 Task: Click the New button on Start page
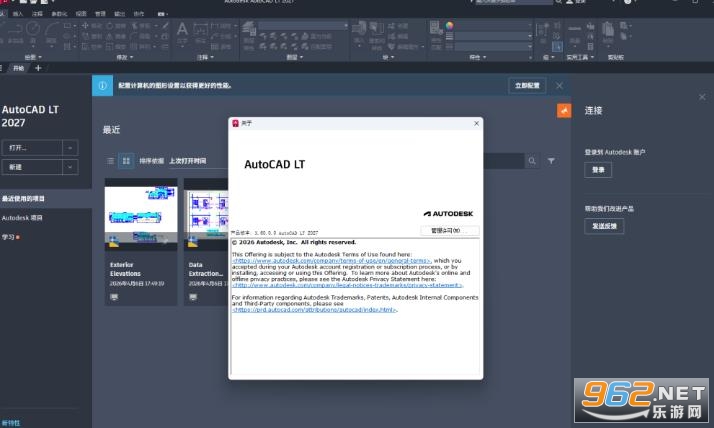(x=32, y=167)
